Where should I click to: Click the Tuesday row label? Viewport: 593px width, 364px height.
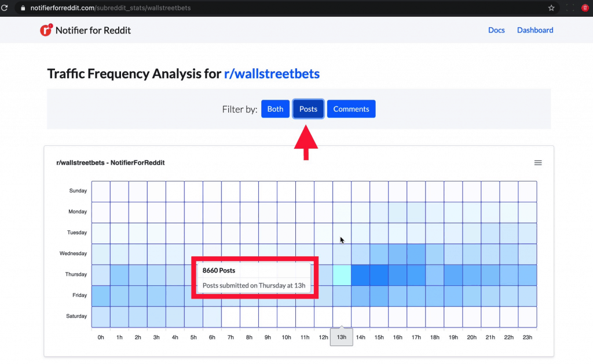[x=77, y=233]
